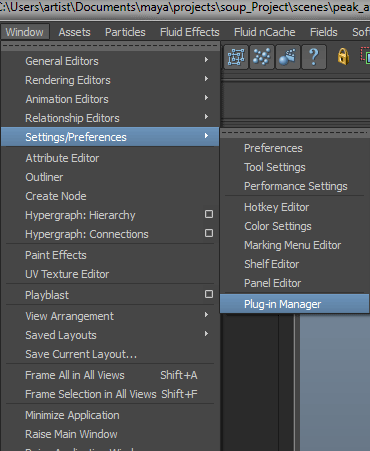Choose Frame All in All Views
Screen dimensions: 370x451
(x=110, y=375)
